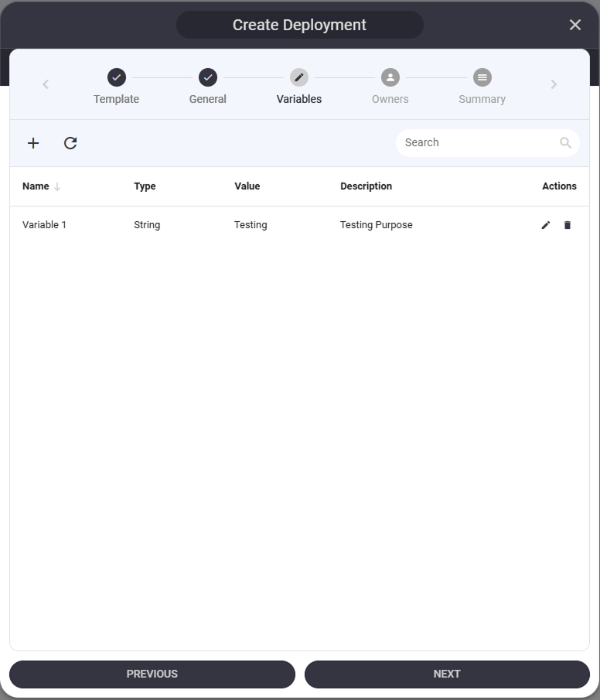Click the Summary step list icon
This screenshot has height=700, width=600.
click(x=482, y=77)
